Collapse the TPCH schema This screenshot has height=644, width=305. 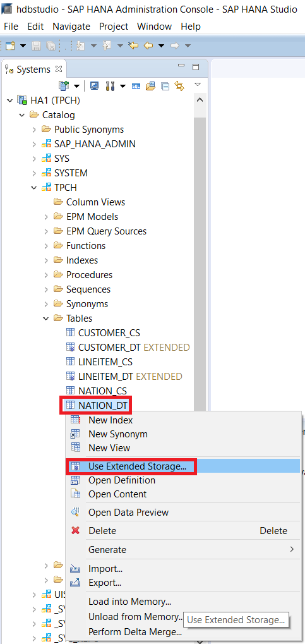tap(34, 188)
